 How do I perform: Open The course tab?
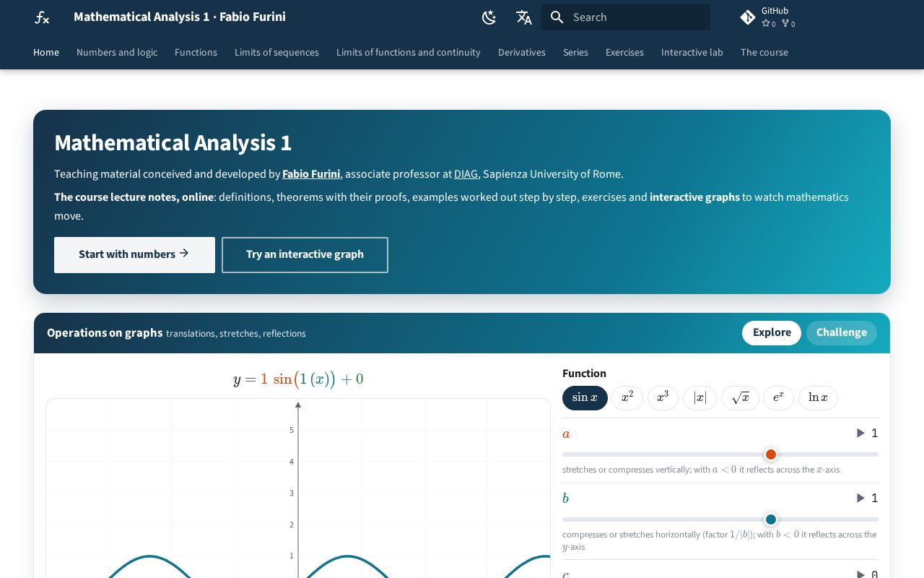coord(764,52)
